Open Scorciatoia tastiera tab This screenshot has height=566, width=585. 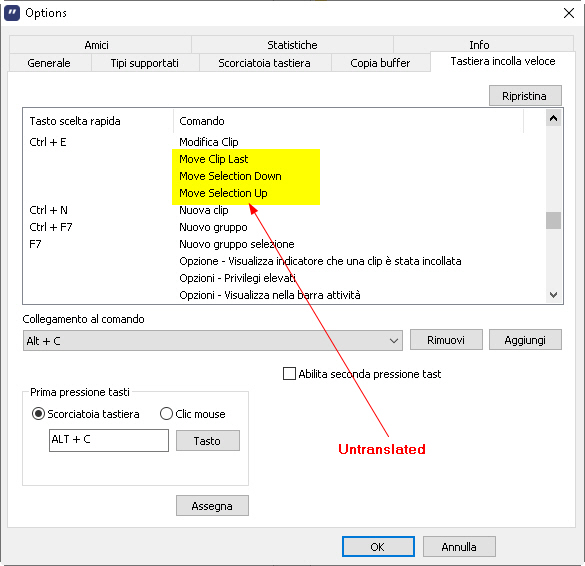pos(265,63)
